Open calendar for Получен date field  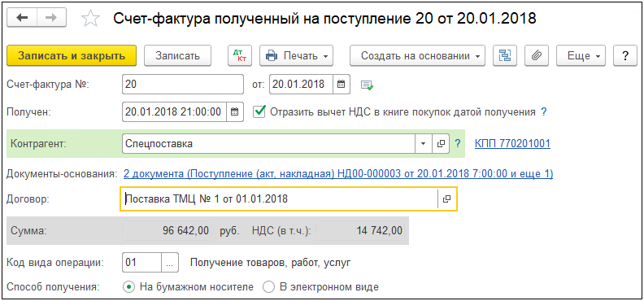point(234,112)
